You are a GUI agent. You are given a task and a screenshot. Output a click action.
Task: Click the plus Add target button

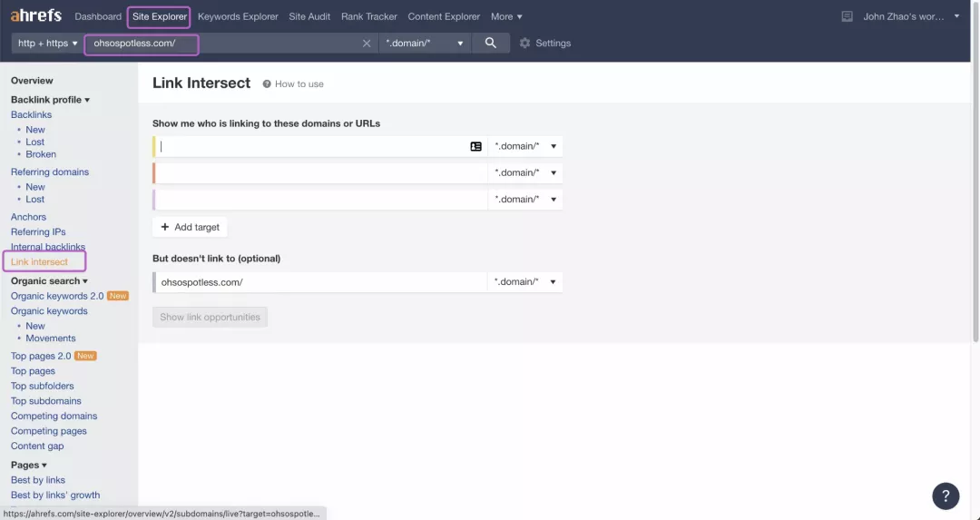(x=190, y=227)
